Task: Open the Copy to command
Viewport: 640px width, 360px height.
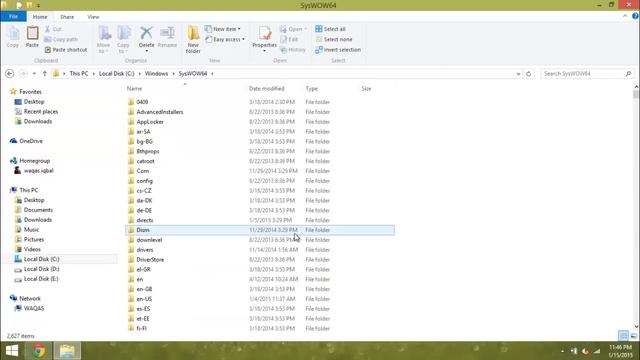Action: [123, 40]
